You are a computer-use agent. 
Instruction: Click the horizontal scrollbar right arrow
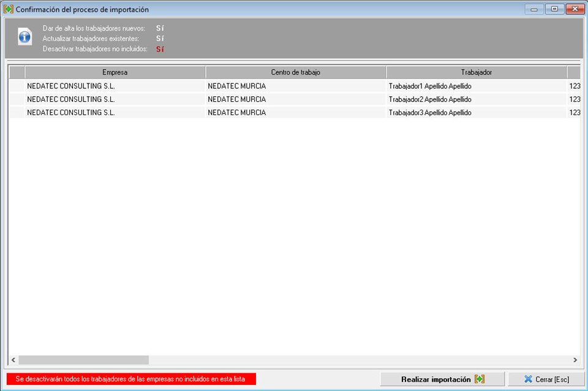(x=575, y=360)
